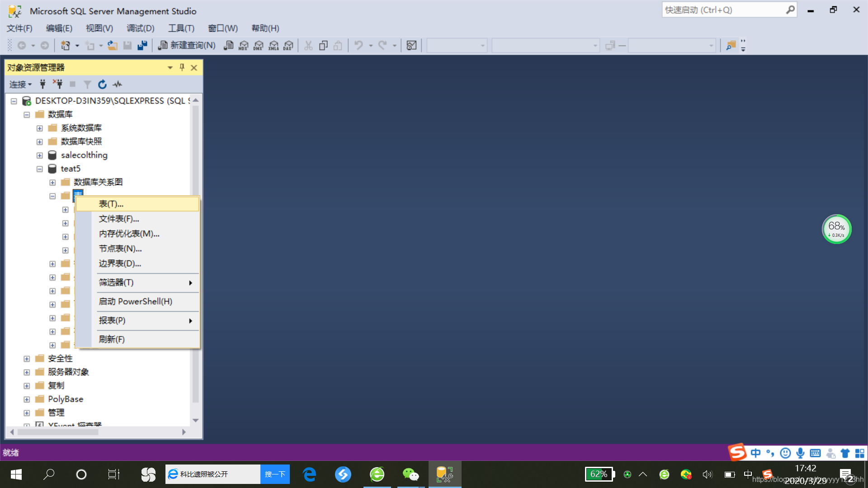The image size is (868, 488).
Task: Open the Connect dropdown button
Action: (20, 84)
